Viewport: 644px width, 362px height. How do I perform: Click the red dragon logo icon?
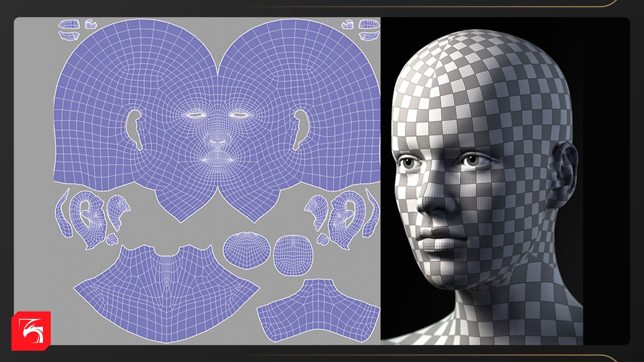point(31,331)
